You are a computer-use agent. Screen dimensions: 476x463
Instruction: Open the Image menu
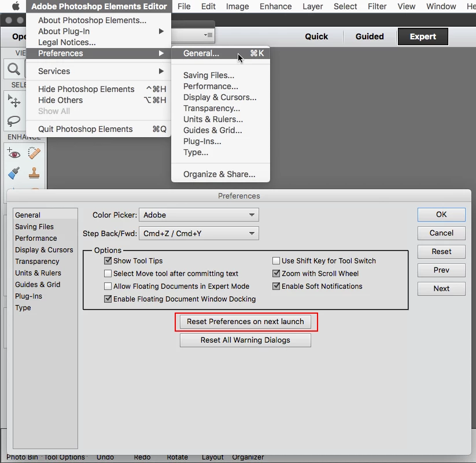click(x=237, y=6)
